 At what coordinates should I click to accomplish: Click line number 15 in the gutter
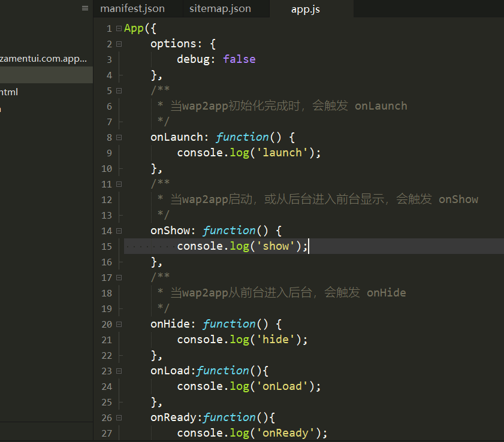click(107, 247)
